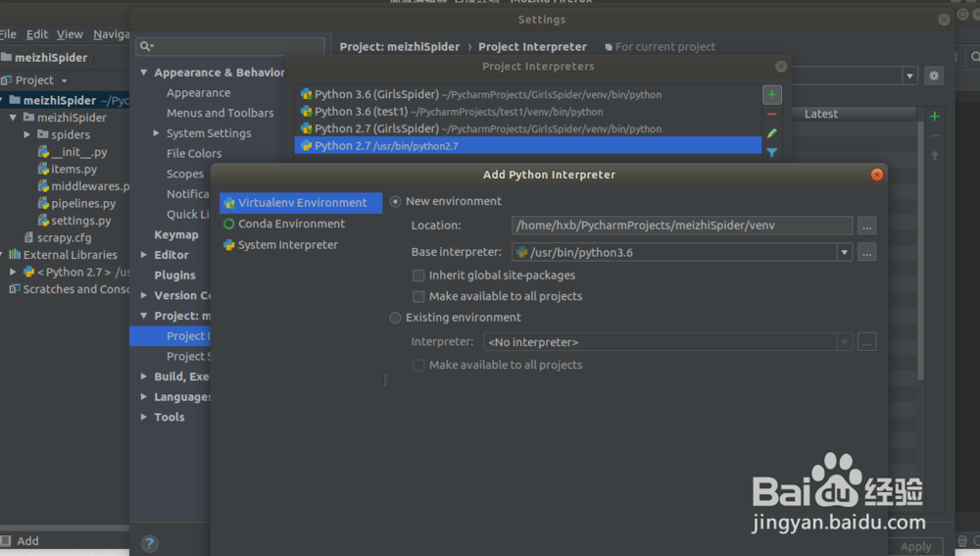Click the blue filter funnel icon

(772, 152)
